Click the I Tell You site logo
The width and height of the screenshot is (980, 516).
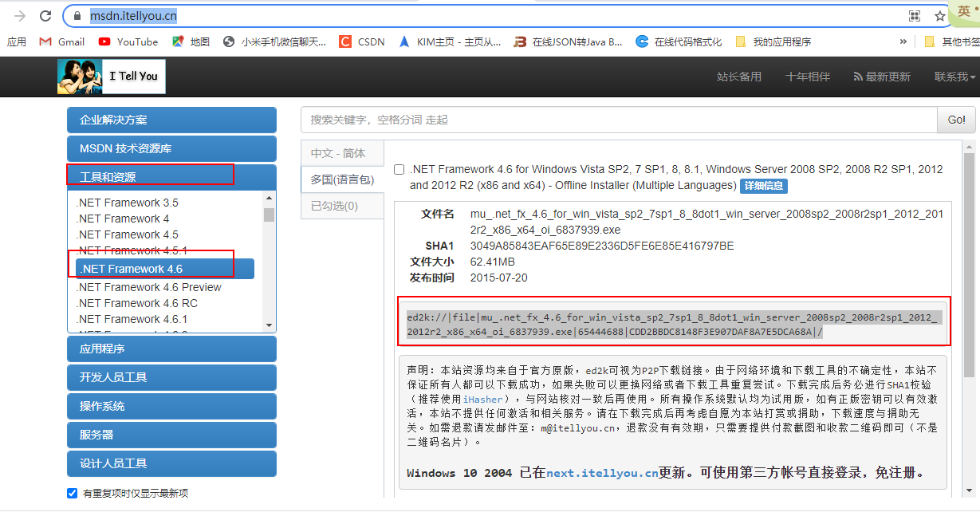click(112, 77)
